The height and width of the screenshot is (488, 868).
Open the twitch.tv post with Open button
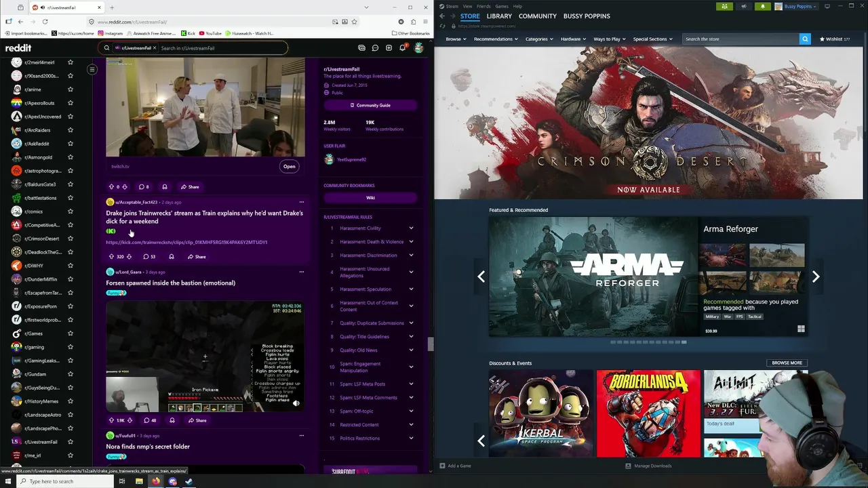pos(290,166)
